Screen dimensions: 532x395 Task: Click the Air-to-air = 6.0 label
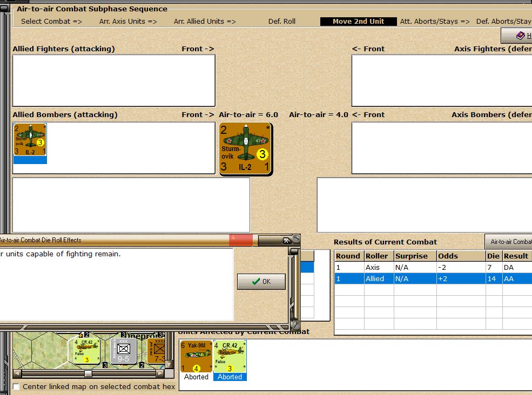[248, 114]
